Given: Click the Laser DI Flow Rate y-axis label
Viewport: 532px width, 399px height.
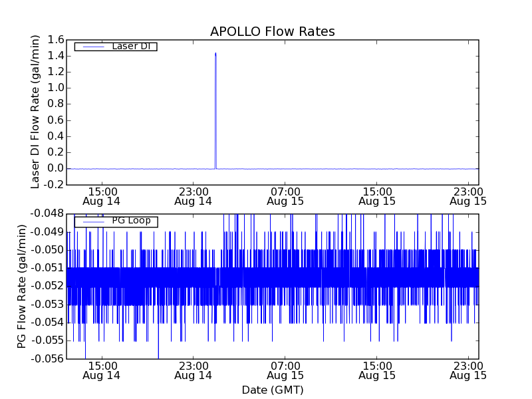Looking at the screenshot, I should [x=36, y=112].
